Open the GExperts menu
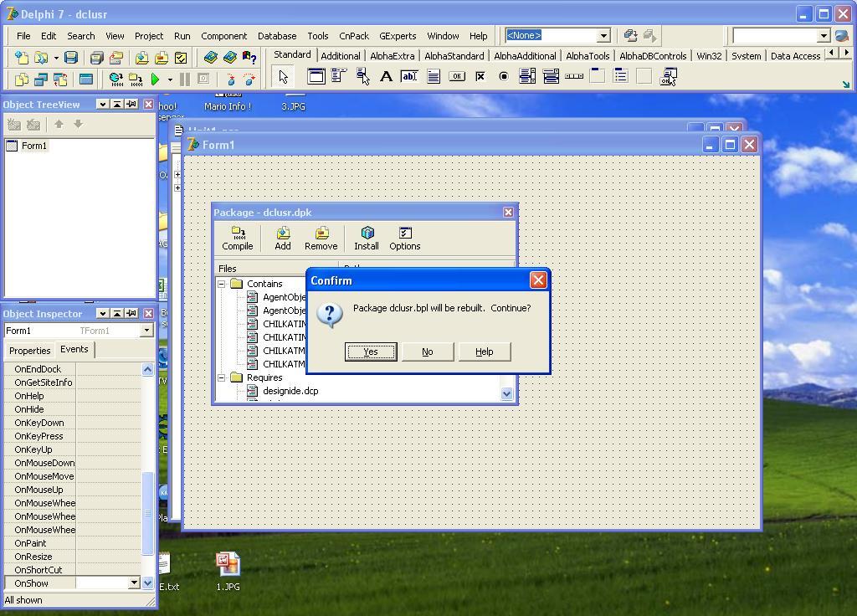 click(x=398, y=36)
